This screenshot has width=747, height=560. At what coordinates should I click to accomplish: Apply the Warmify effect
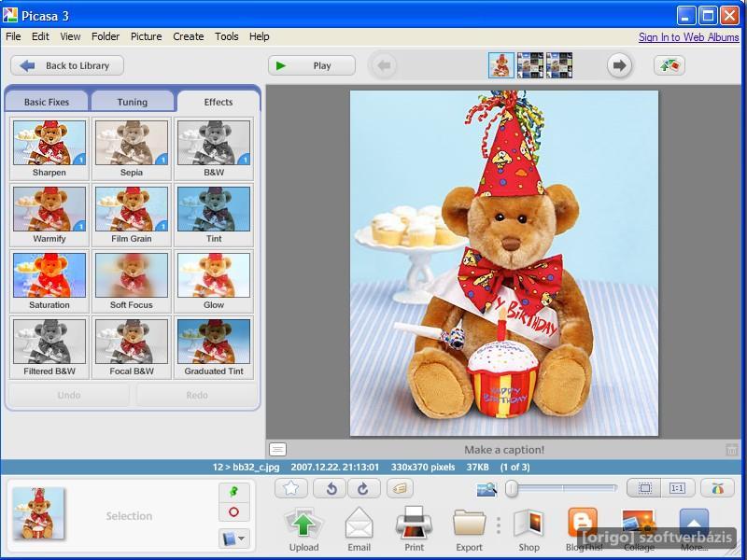tap(49, 215)
